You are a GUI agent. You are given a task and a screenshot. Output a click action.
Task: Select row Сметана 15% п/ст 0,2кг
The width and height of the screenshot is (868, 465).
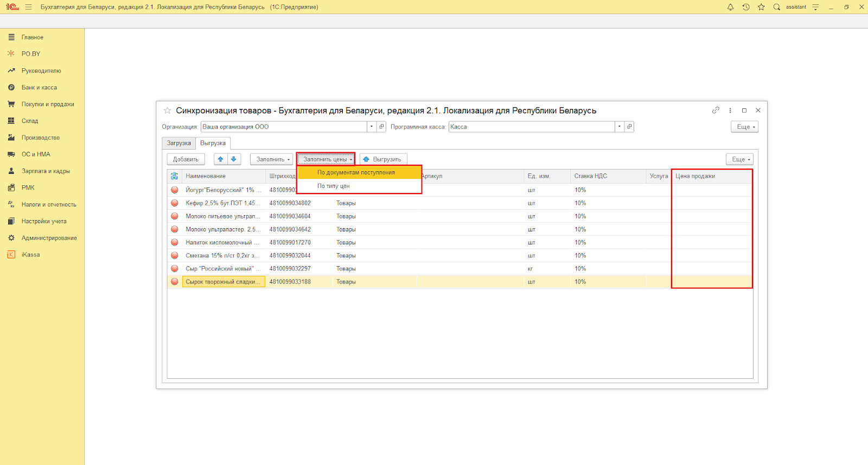(x=460, y=255)
